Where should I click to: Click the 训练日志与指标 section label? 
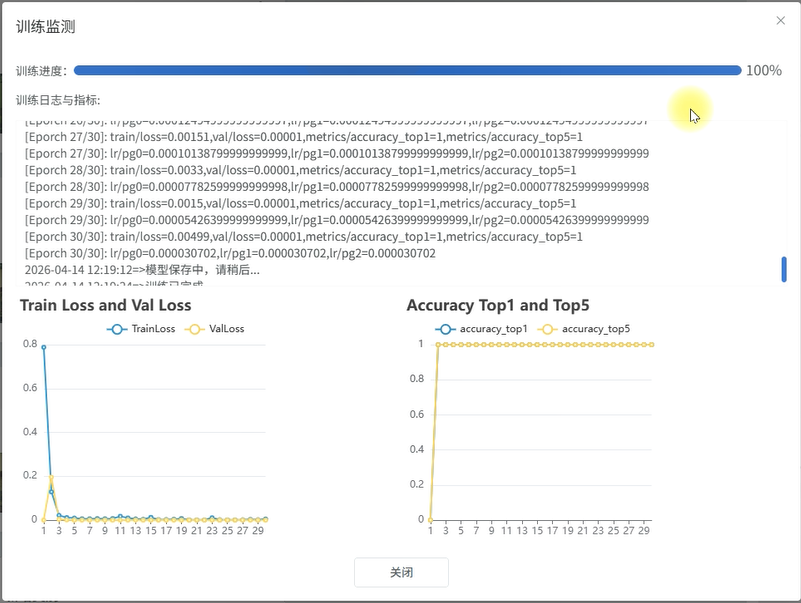pyautogui.click(x=58, y=100)
